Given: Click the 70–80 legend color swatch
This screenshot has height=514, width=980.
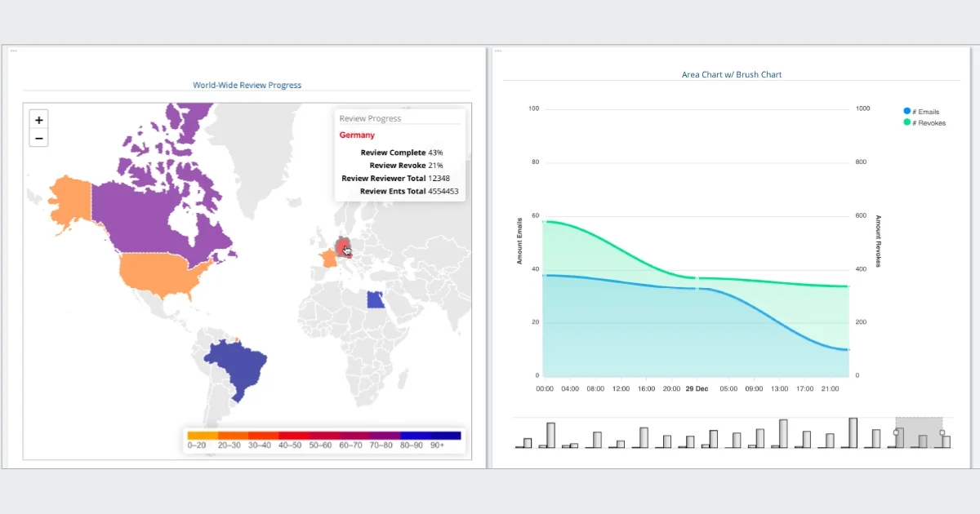Looking at the screenshot, I should (385, 435).
